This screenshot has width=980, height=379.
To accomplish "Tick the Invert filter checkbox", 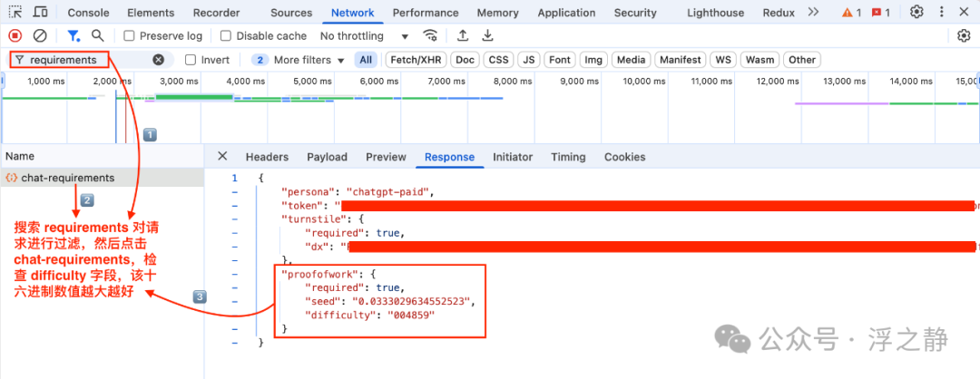I will [191, 60].
